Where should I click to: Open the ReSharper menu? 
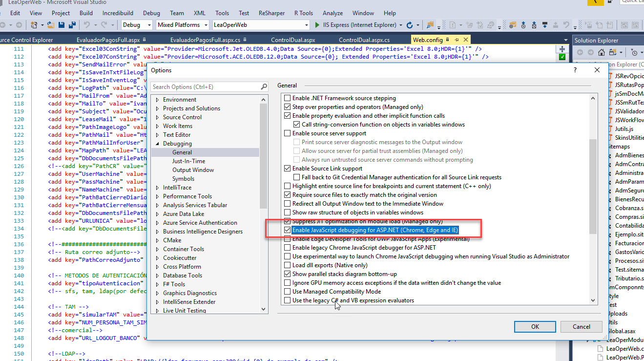[271, 13]
